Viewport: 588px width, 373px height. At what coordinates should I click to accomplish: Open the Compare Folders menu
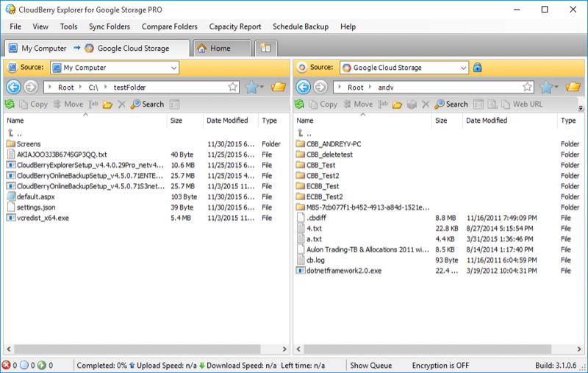pyautogui.click(x=170, y=26)
